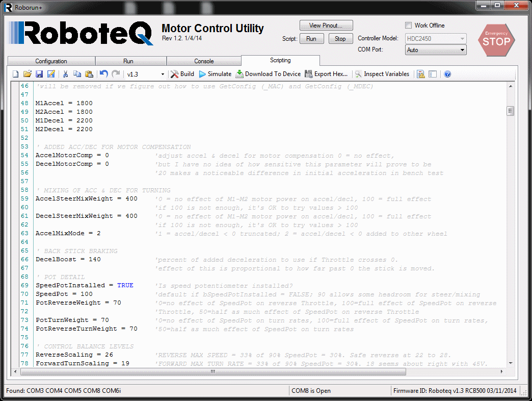The height and width of the screenshot is (401, 532).
Task: Open a script file with folder icon
Action: tap(28, 74)
